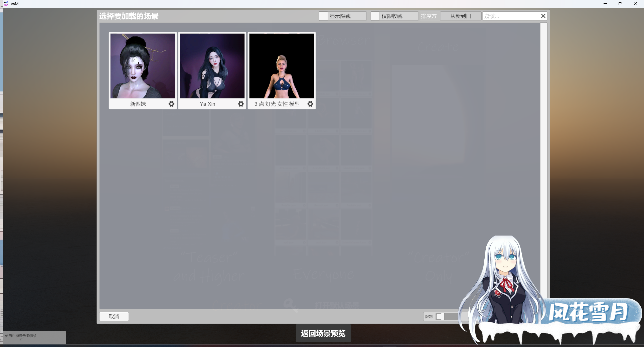
Task: Restore down the VaM window
Action: click(620, 4)
